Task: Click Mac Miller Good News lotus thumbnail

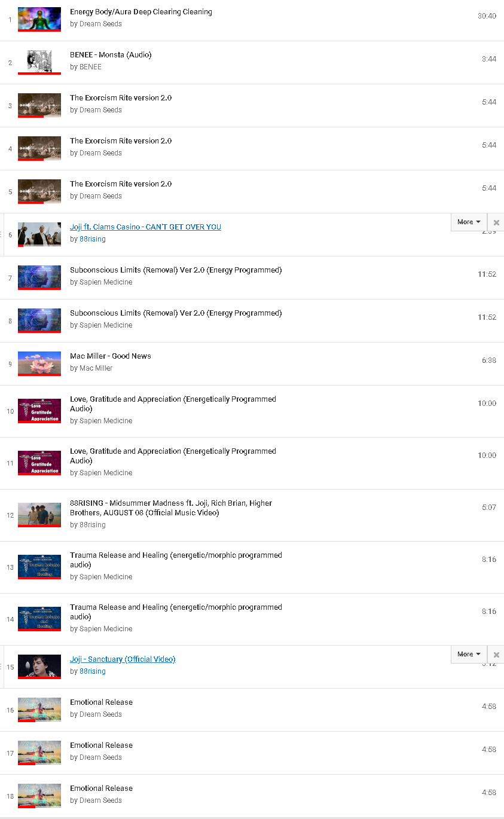Action: coord(39,363)
